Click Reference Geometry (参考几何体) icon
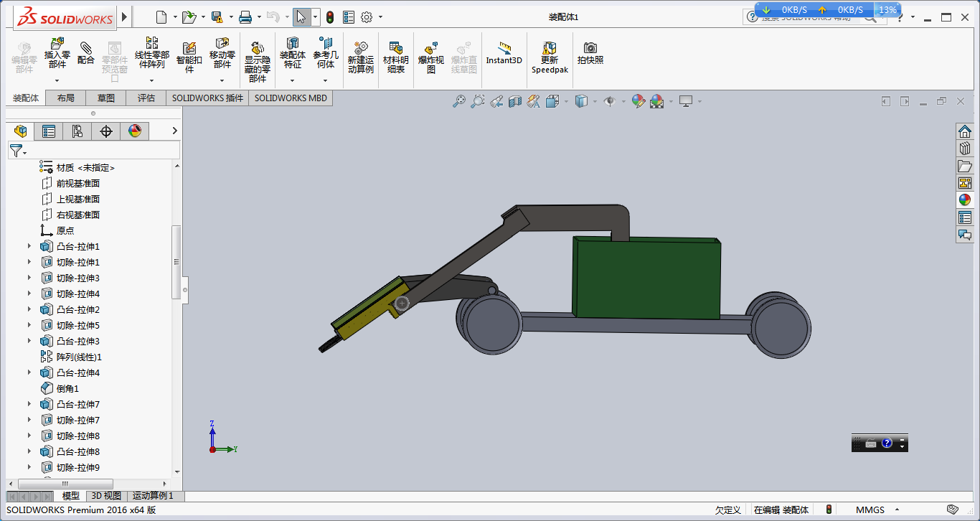980x521 pixels. 326,43
